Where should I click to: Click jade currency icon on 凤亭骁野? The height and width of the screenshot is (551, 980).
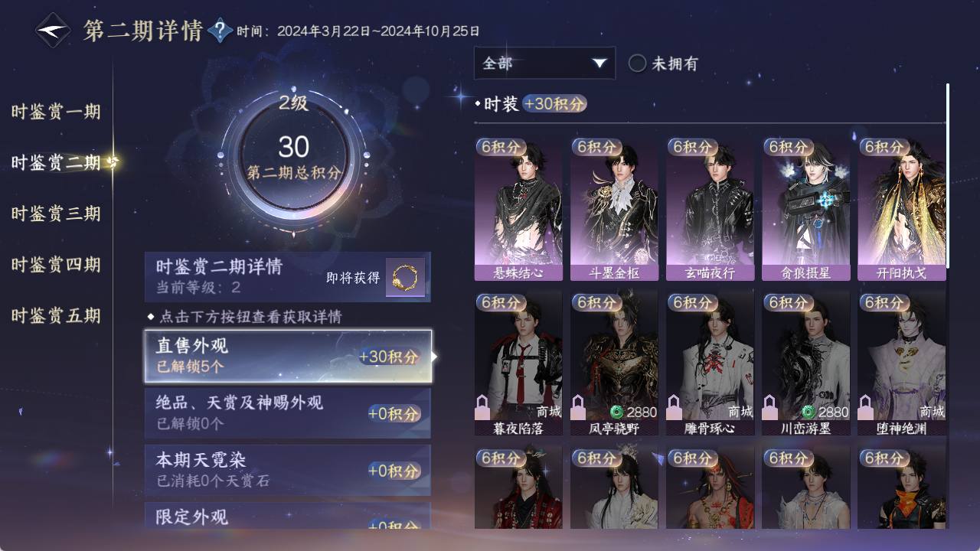click(617, 412)
